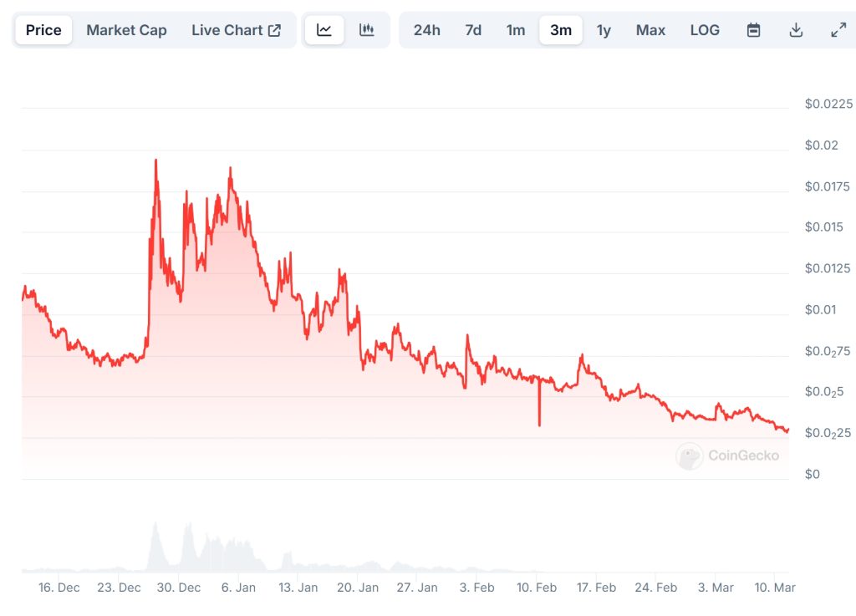
Task: Click the 6. Jan label on the time axis
Action: point(238,588)
